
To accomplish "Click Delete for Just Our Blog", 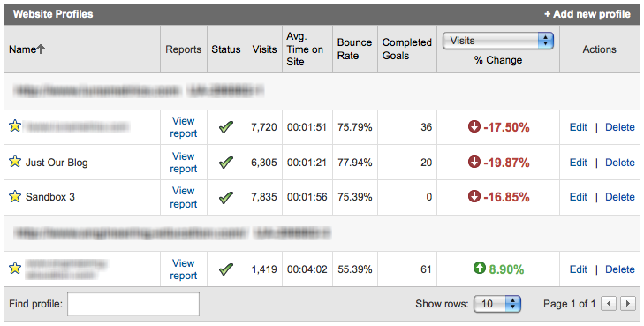I will click(x=620, y=163).
